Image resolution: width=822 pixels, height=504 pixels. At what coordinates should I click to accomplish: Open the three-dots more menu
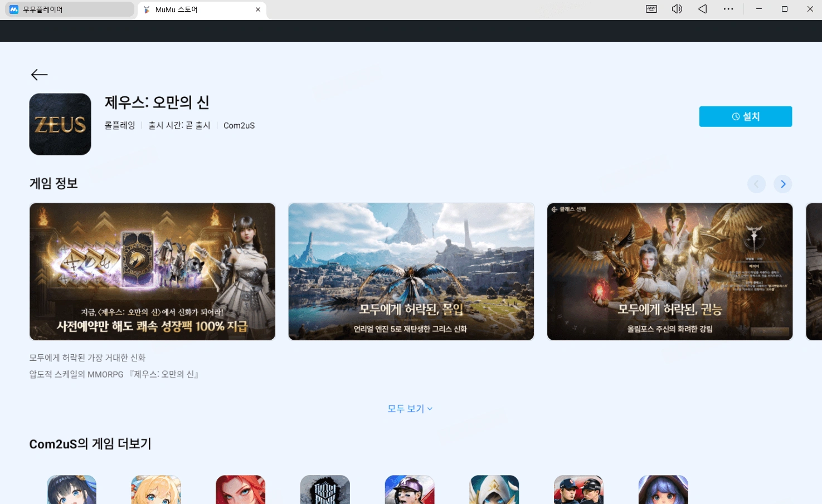tap(728, 9)
